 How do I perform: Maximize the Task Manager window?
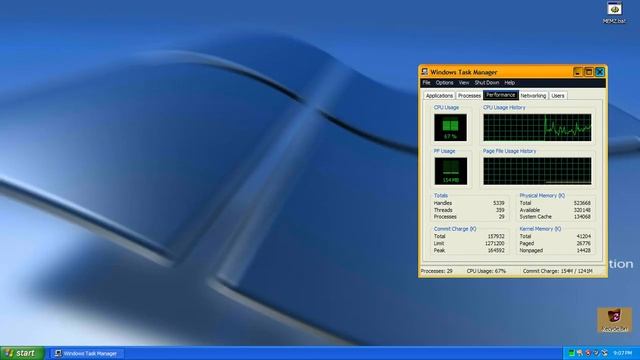click(589, 72)
